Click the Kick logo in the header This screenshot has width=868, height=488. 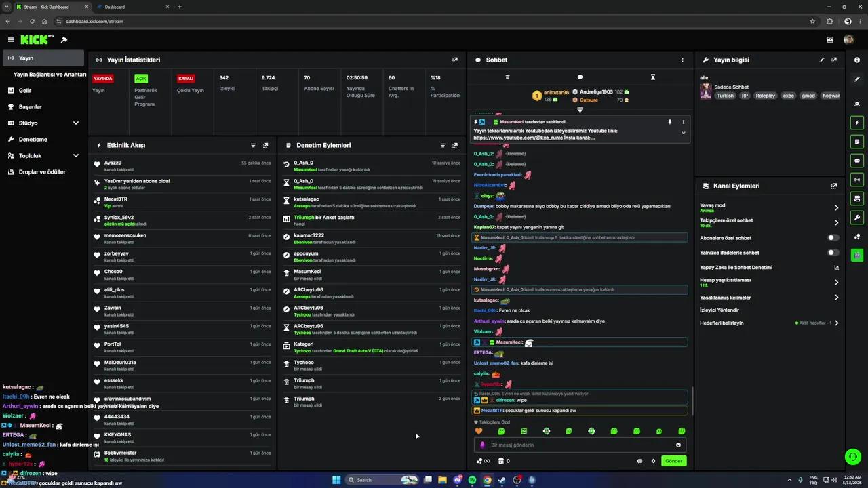click(34, 40)
